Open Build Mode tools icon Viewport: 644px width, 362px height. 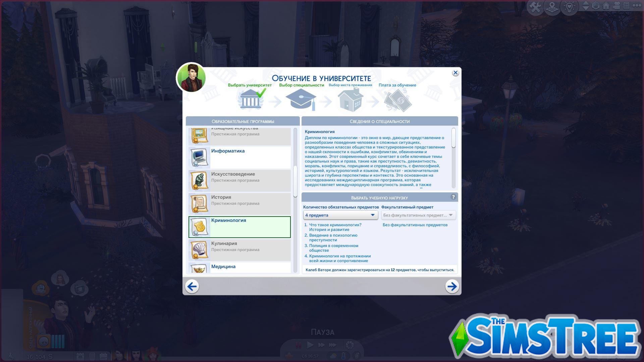click(536, 7)
